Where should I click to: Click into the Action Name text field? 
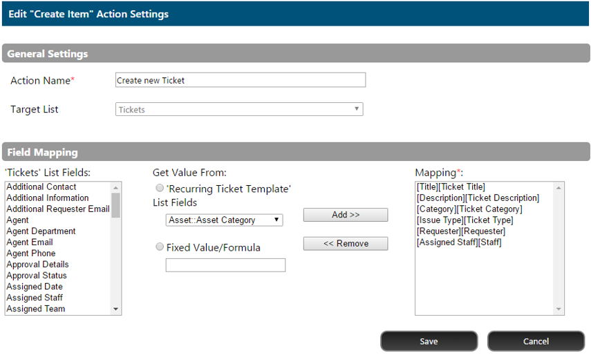(x=241, y=80)
